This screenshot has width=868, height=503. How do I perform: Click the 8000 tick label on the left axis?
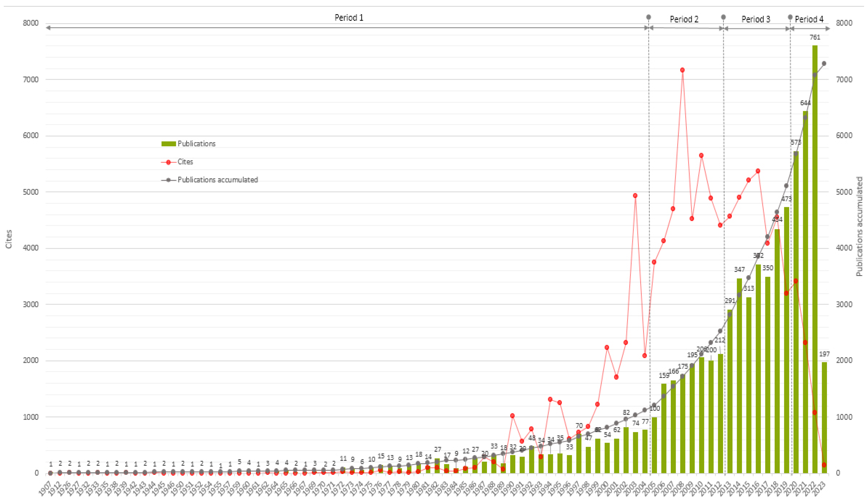(x=30, y=23)
